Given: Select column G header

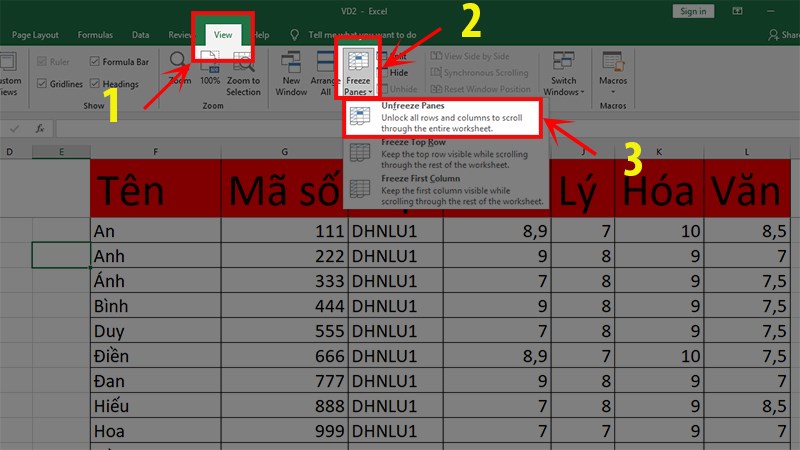Looking at the screenshot, I should [285, 152].
